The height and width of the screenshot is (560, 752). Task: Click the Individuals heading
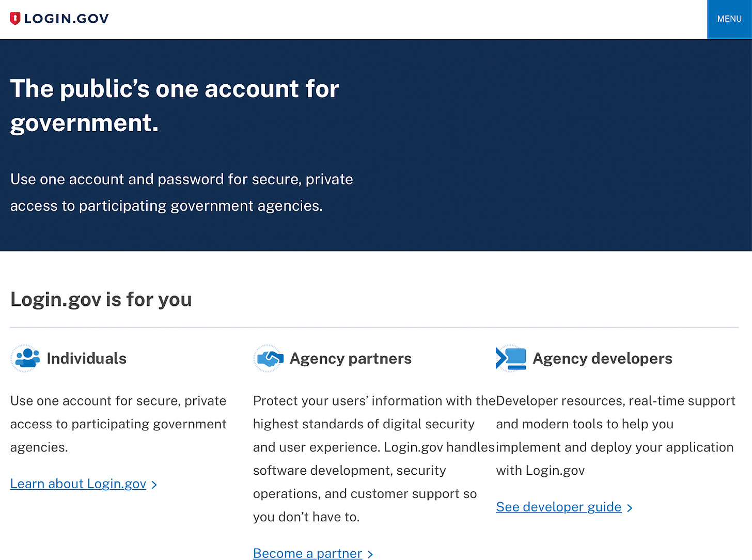point(86,359)
